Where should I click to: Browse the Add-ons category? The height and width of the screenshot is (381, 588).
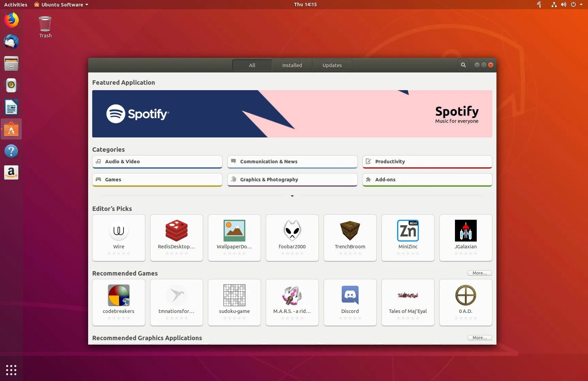[427, 180]
